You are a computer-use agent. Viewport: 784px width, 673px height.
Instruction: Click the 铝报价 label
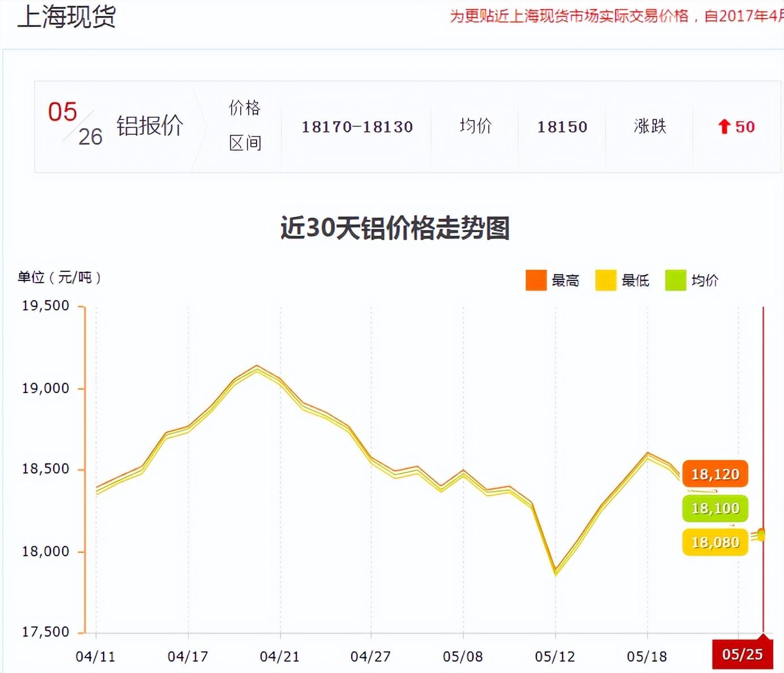150,126
